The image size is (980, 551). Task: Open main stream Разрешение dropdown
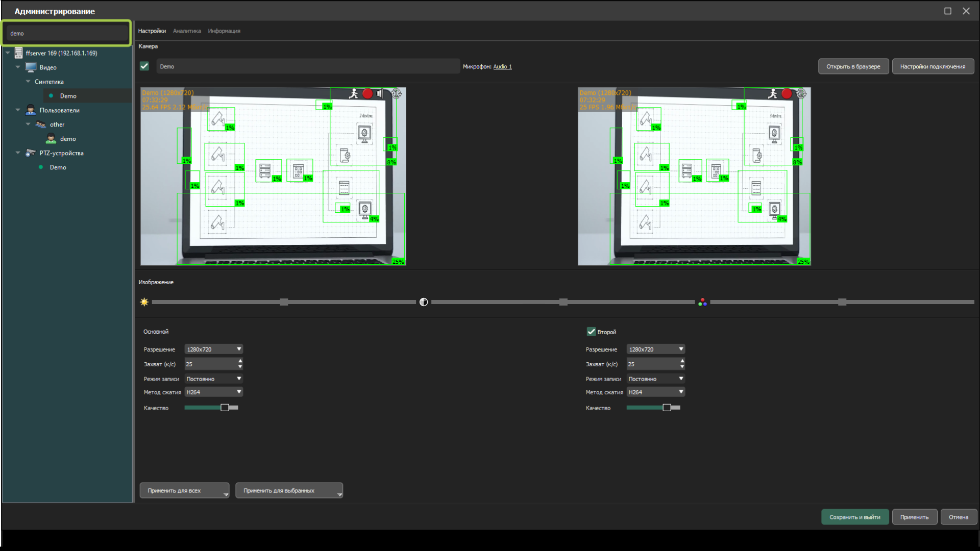[x=213, y=349]
